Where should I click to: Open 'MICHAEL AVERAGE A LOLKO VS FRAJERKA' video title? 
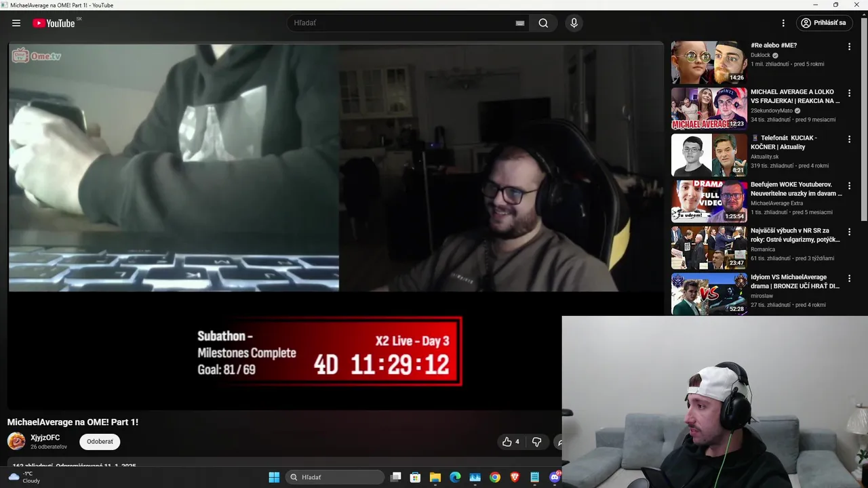pyautogui.click(x=795, y=96)
